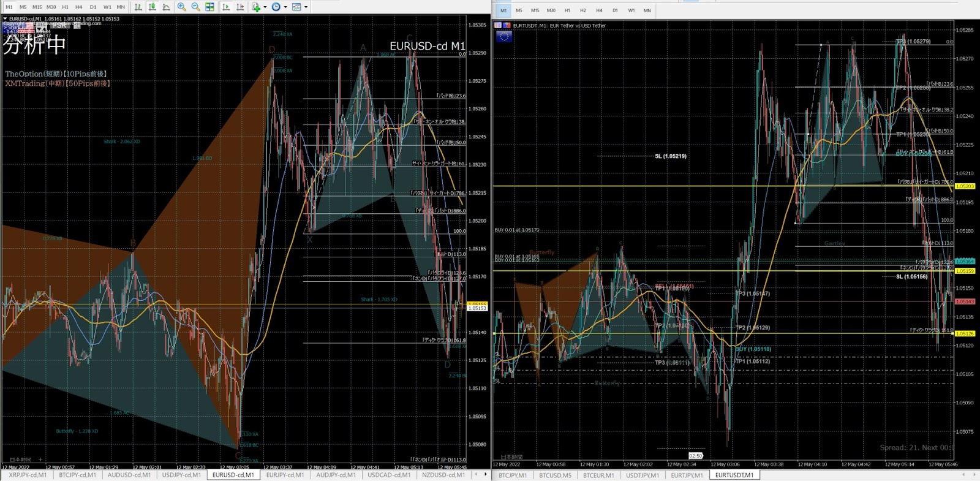Image resolution: width=980 pixels, height=481 pixels.
Task: Tile chart windows with grid icon
Action: pos(209,7)
